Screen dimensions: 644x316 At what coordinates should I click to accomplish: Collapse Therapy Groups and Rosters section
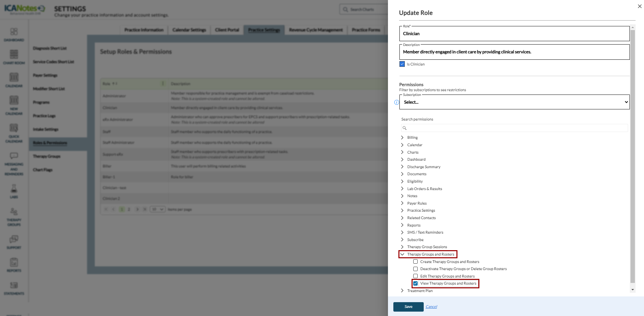(402, 254)
